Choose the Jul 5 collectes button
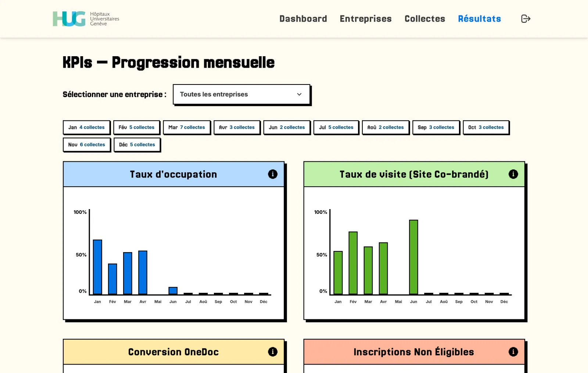 336,128
